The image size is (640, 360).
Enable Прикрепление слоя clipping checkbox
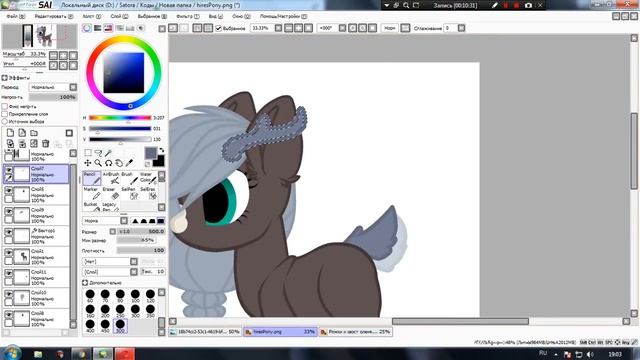pos(5,114)
